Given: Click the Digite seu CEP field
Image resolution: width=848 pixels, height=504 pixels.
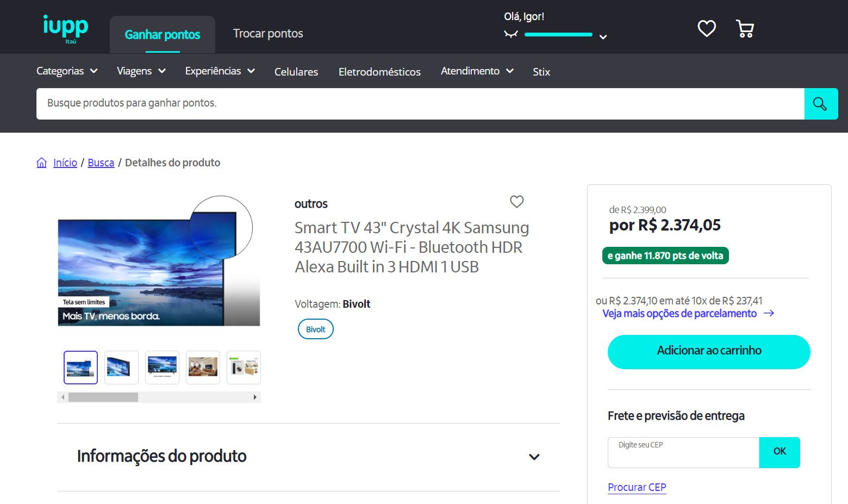Looking at the screenshot, I should point(683,452).
